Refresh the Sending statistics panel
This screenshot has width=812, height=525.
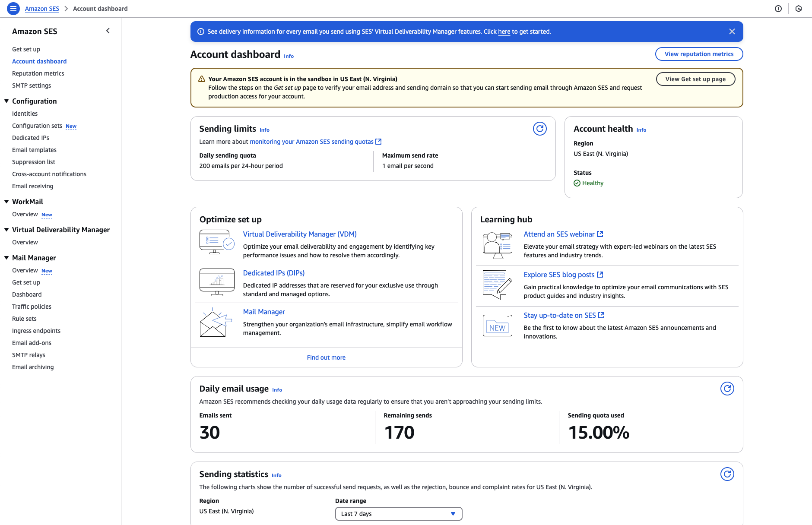pos(727,474)
